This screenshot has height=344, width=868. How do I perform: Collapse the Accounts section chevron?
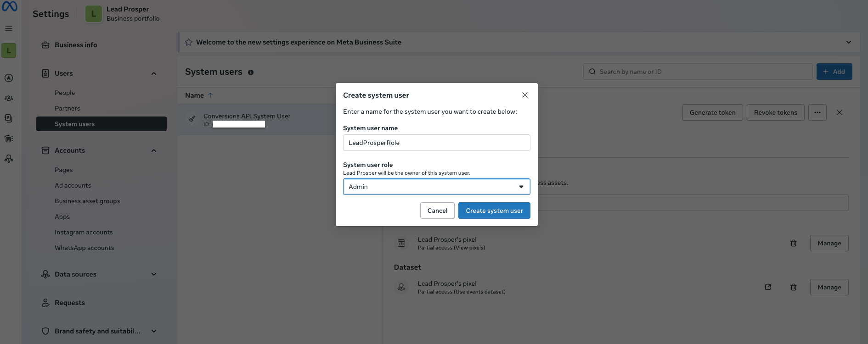(x=154, y=150)
